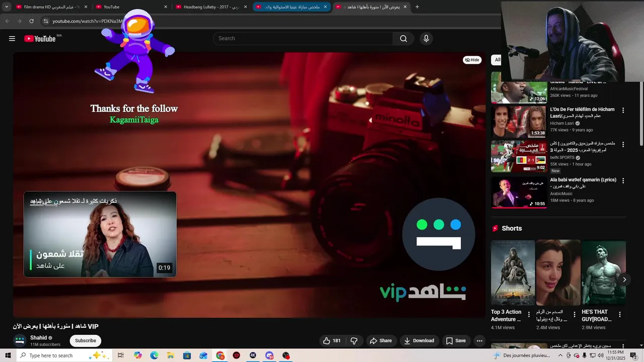Open AfricanMusicFestival channel link
Screen dimensions: 644x362
click(x=569, y=89)
